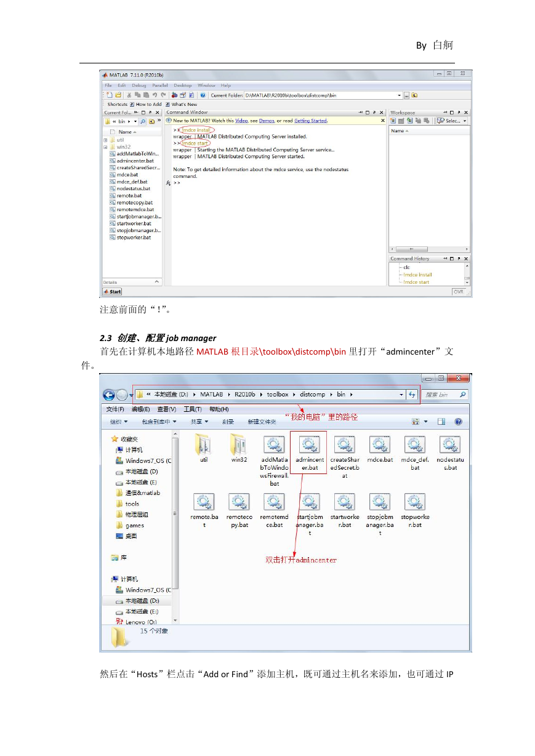Select the win32 folder in Explorer
Viewport: 535px width, 756px height.
239,448
